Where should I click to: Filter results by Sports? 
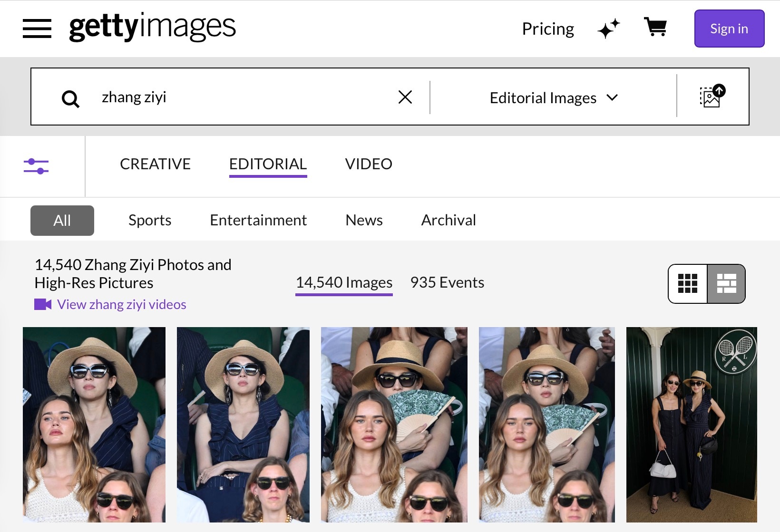pos(150,220)
